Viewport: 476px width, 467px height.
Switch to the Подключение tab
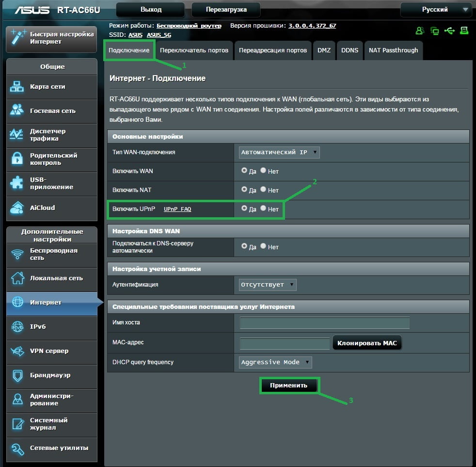129,50
